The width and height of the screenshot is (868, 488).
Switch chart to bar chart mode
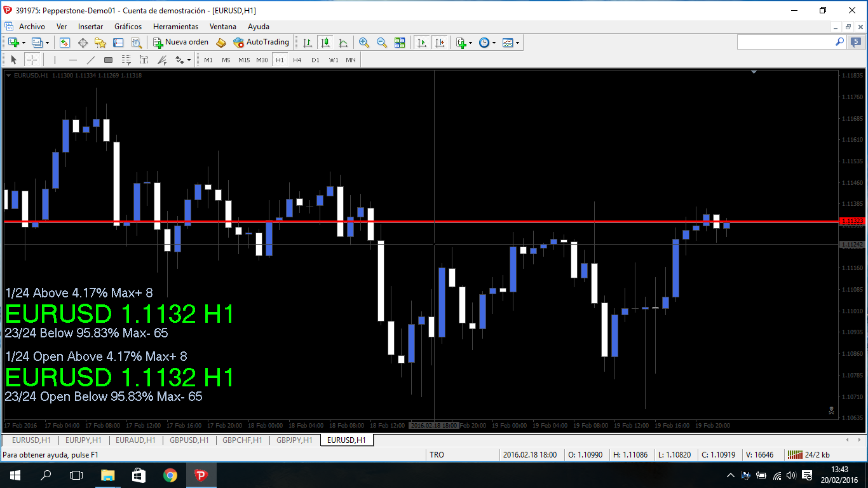tap(308, 43)
